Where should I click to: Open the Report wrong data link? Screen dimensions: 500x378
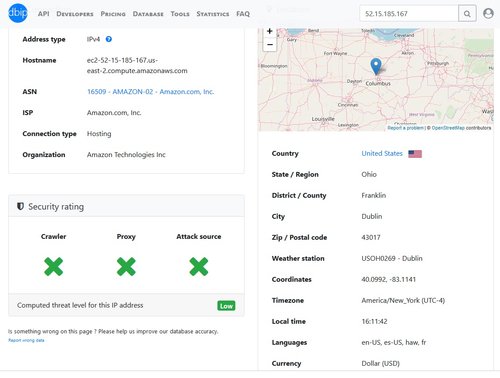tap(26, 340)
